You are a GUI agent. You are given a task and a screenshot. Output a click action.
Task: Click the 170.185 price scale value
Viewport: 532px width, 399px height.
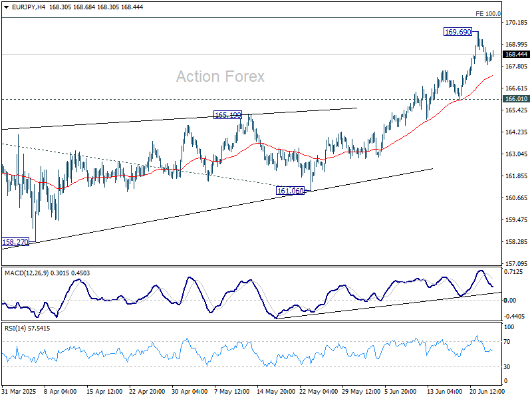[517, 23]
